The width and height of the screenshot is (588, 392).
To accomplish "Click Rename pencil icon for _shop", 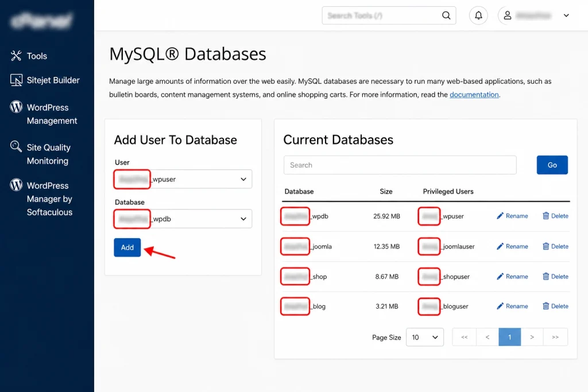I will click(500, 277).
